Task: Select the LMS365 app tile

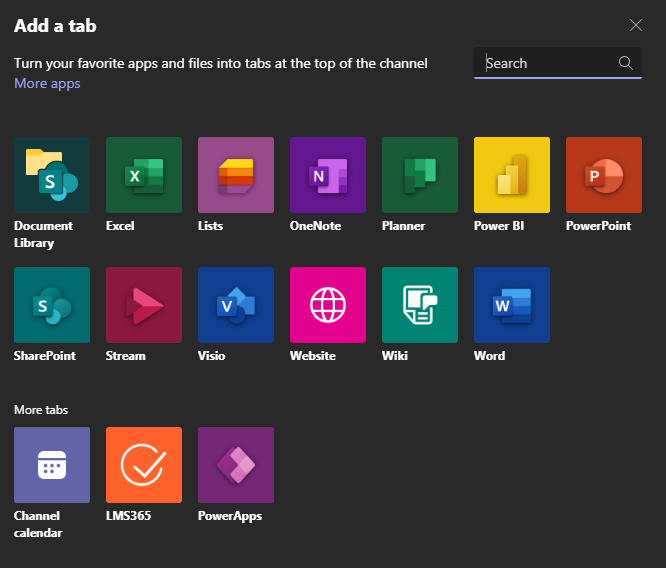Action: [144, 465]
